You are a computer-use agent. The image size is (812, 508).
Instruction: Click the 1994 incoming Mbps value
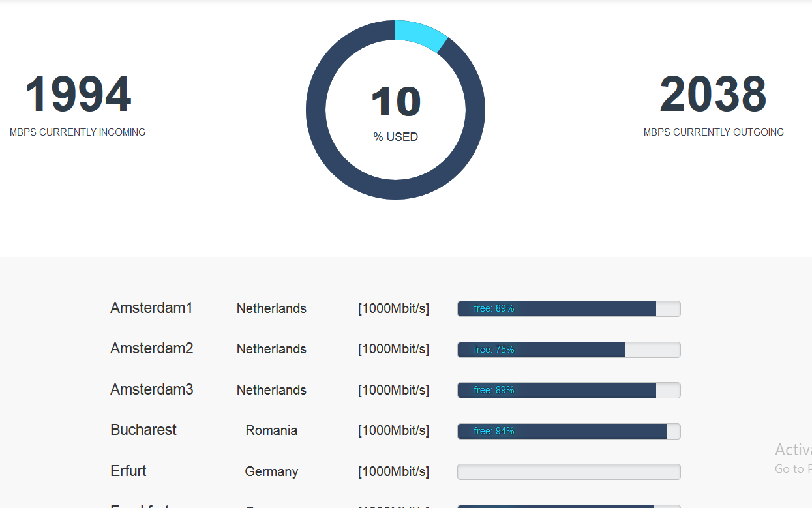[x=78, y=95]
